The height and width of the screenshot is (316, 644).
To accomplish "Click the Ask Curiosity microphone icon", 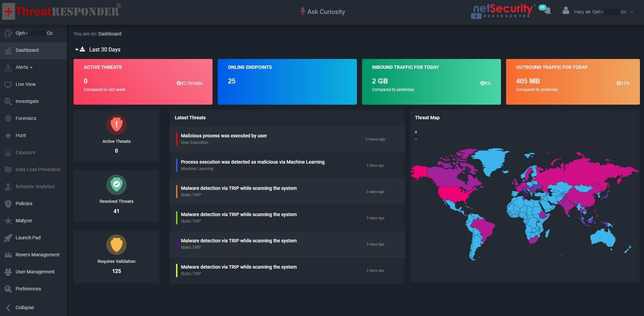I will pos(302,11).
